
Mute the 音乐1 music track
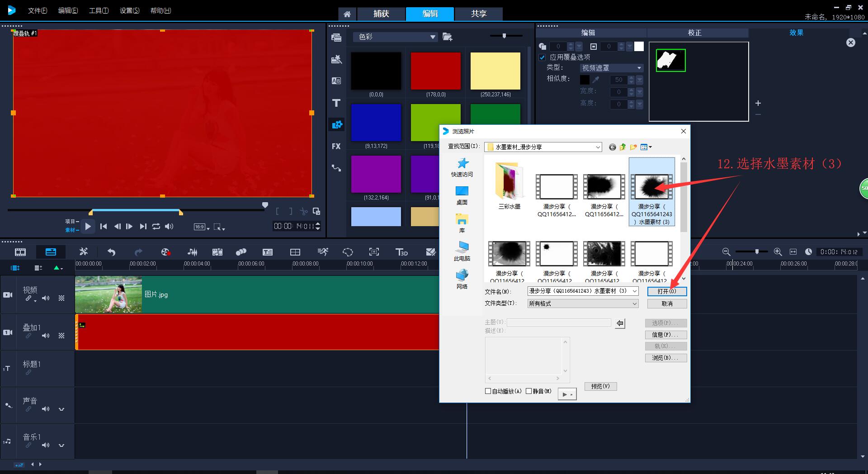click(x=46, y=445)
